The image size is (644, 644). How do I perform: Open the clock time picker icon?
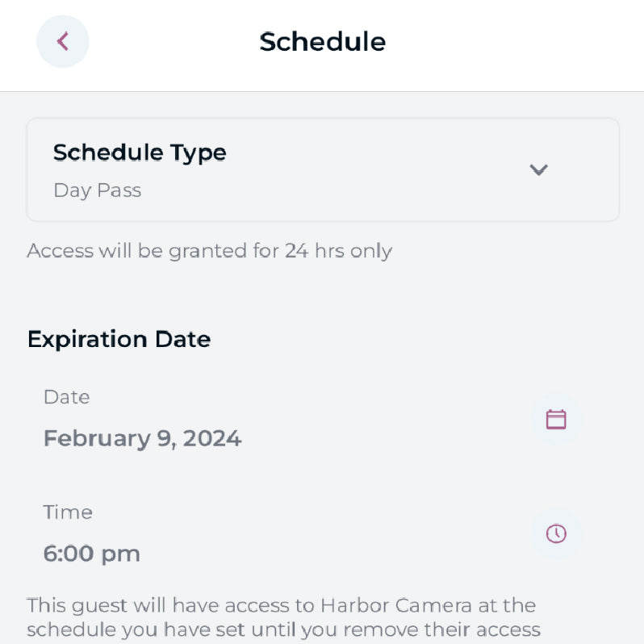556,533
